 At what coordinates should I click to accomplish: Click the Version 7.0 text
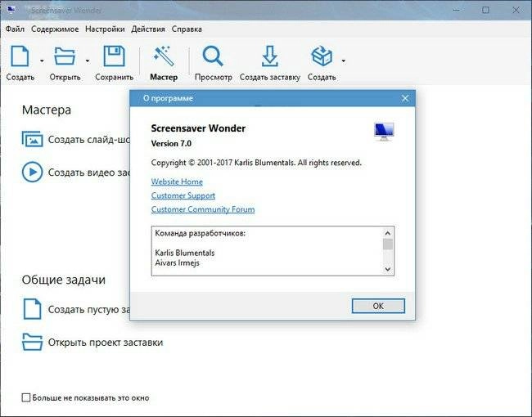(171, 144)
